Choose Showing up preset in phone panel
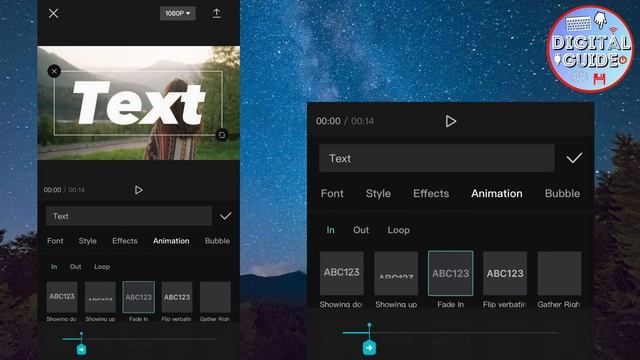The width and height of the screenshot is (640, 360). 100,301
